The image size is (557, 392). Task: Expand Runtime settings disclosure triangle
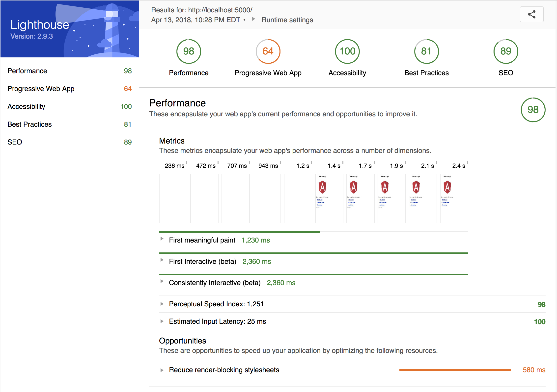tap(253, 19)
